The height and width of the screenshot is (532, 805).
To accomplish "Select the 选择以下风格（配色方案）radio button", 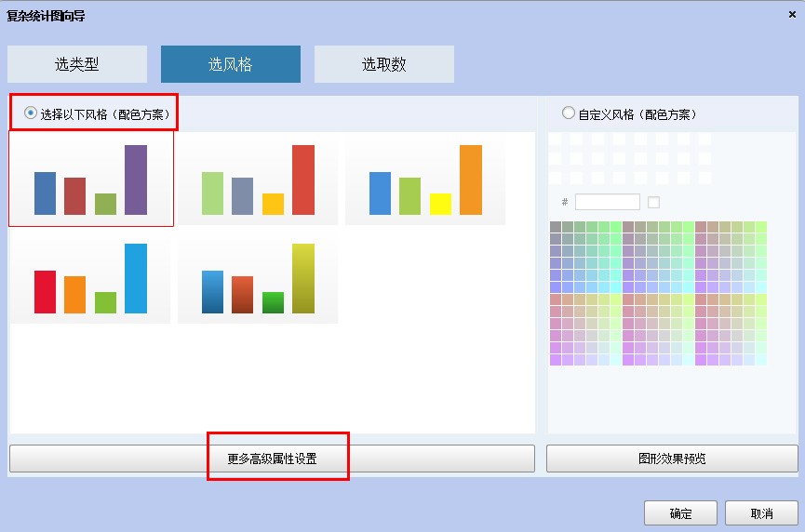I will 31,113.
